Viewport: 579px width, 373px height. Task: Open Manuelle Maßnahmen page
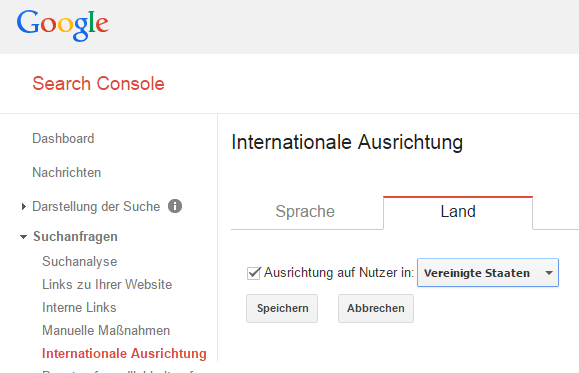coord(106,330)
